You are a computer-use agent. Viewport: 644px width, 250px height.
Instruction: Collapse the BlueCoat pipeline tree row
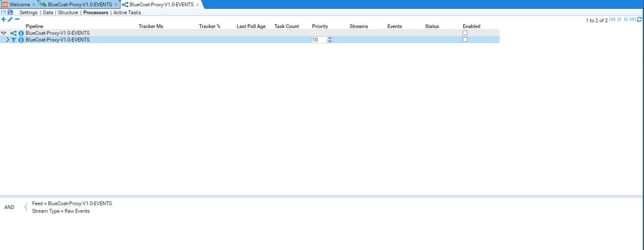4,33
